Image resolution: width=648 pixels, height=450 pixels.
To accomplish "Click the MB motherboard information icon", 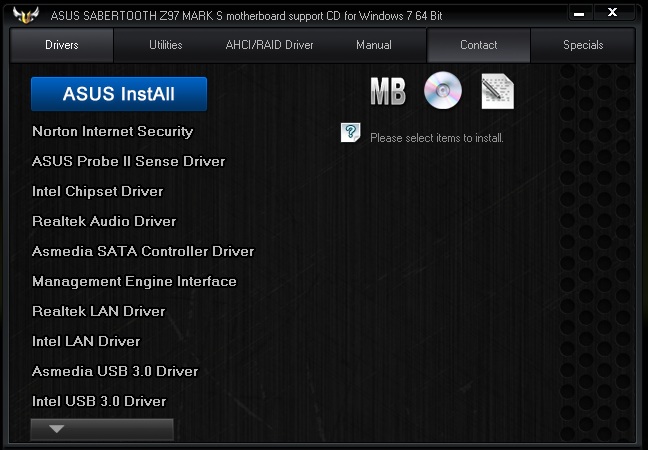I will pyautogui.click(x=388, y=91).
